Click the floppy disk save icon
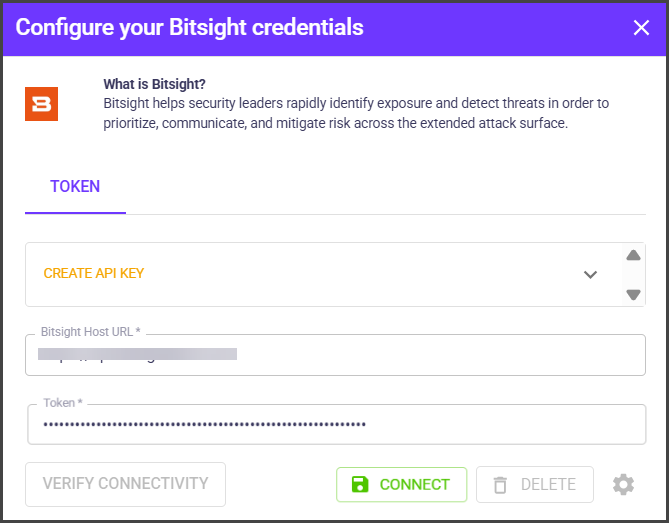The height and width of the screenshot is (523, 669). 359,485
